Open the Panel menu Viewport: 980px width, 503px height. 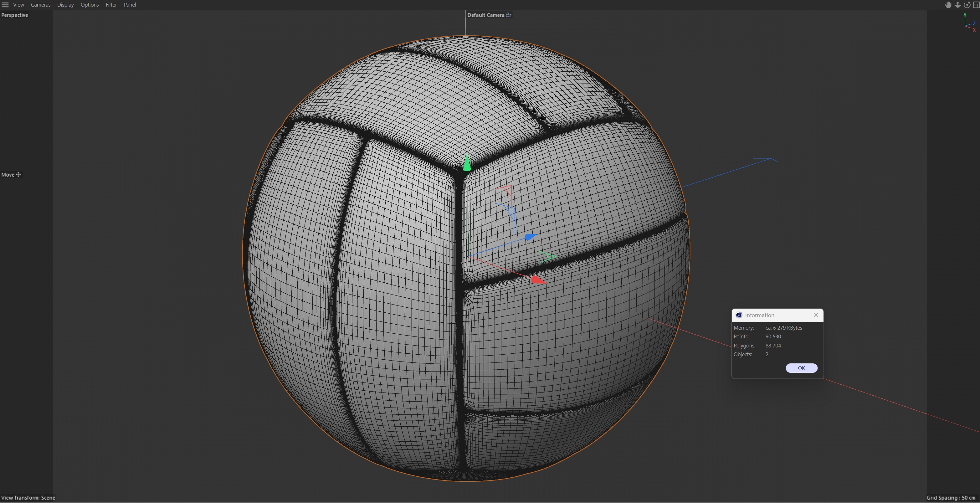130,5
